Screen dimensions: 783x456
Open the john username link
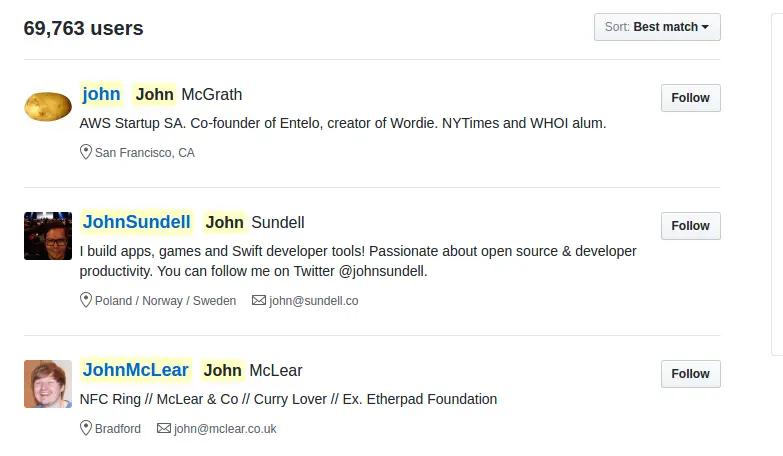(101, 94)
